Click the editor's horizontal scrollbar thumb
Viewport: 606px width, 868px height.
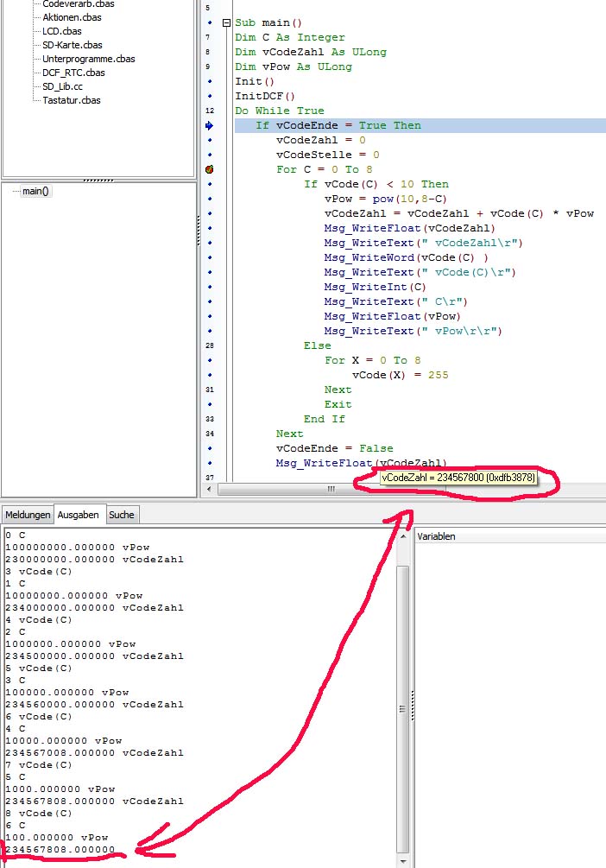(331, 489)
